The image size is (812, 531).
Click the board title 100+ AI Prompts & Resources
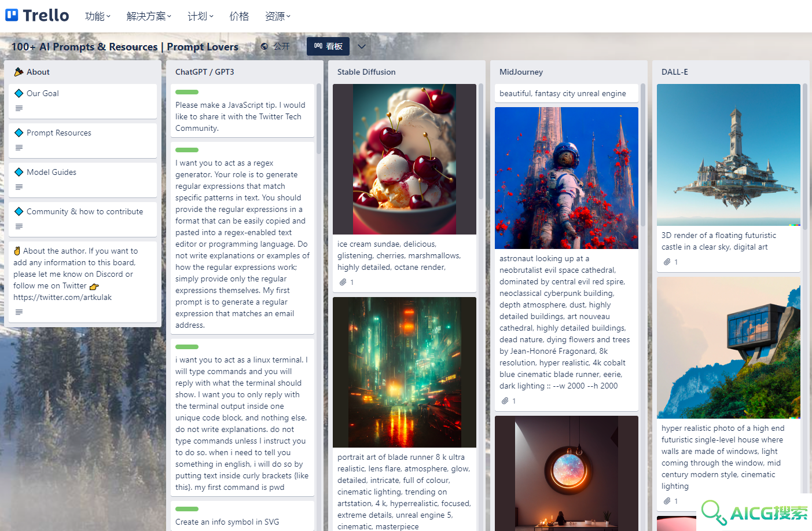click(x=125, y=47)
